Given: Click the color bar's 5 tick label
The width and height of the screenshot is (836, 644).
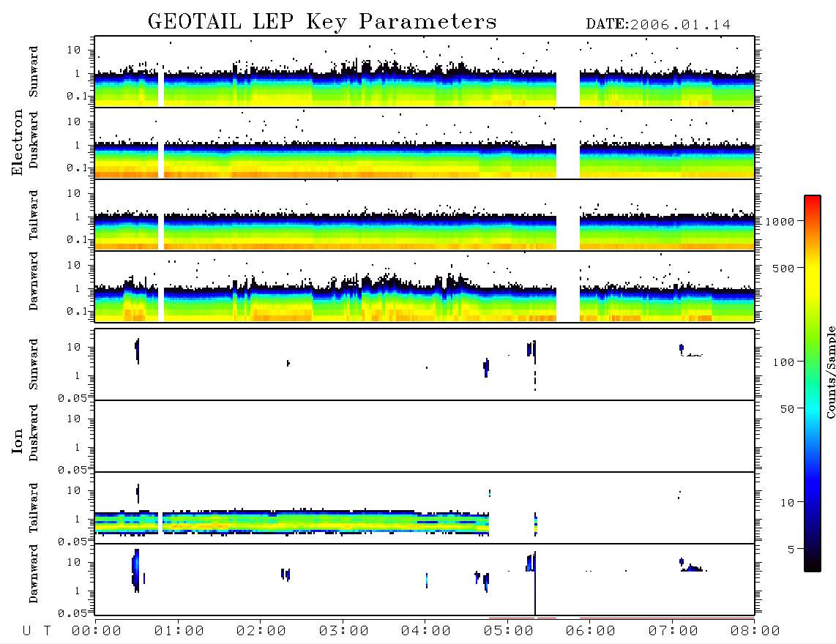Looking at the screenshot, I should (x=791, y=549).
